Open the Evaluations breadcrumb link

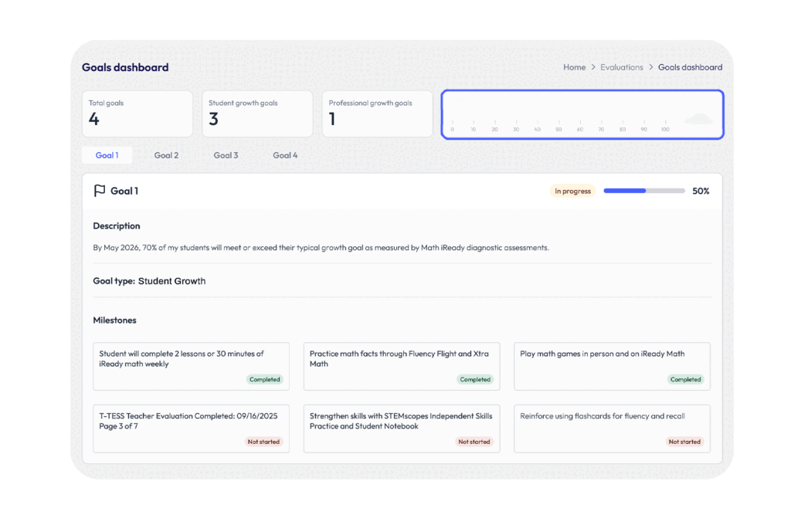(x=621, y=68)
